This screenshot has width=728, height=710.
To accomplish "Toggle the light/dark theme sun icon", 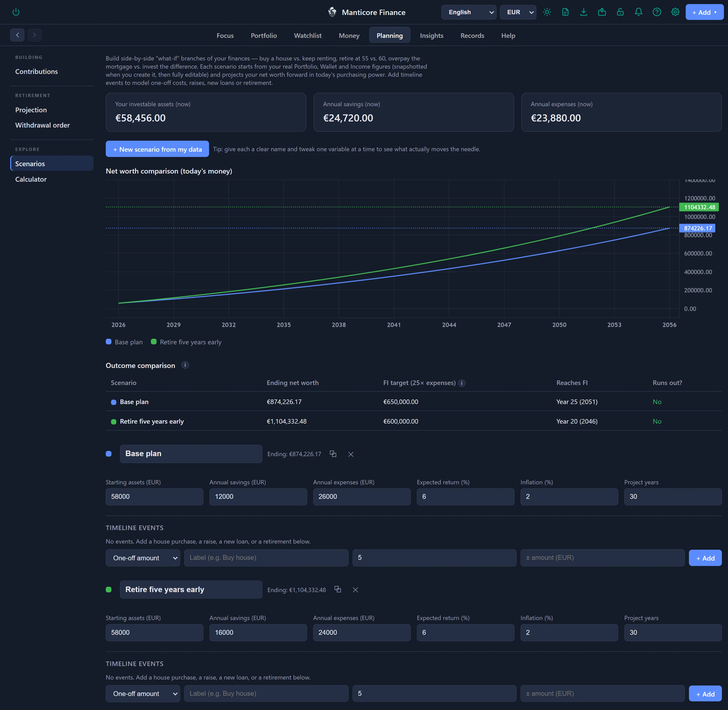I will coord(547,12).
